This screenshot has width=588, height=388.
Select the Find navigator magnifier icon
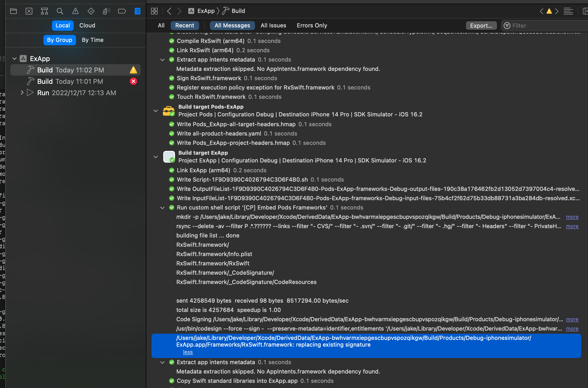(x=60, y=11)
